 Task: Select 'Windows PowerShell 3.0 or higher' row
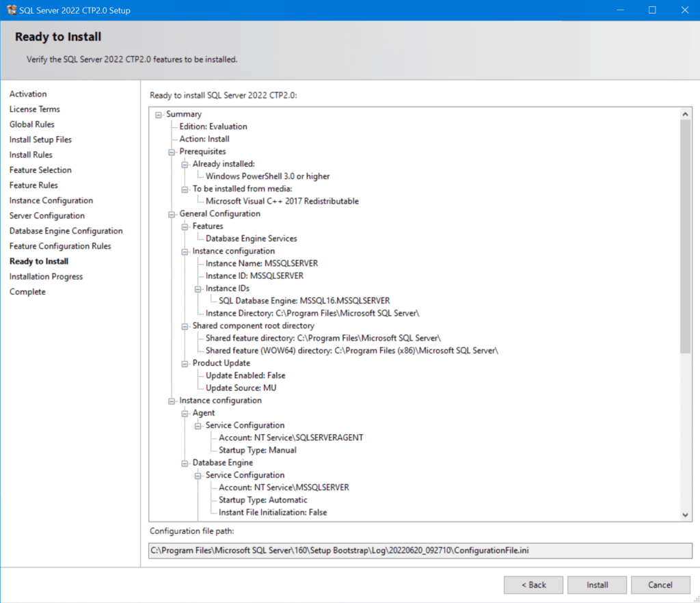coord(267,176)
